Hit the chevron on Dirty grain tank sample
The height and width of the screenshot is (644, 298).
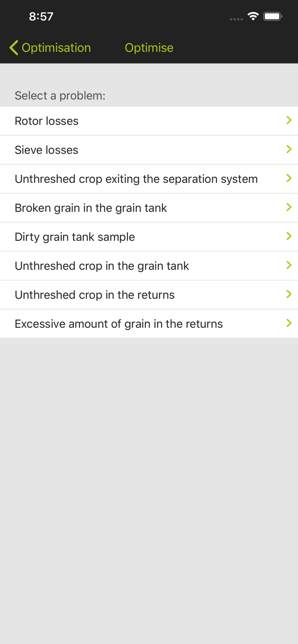tap(289, 236)
